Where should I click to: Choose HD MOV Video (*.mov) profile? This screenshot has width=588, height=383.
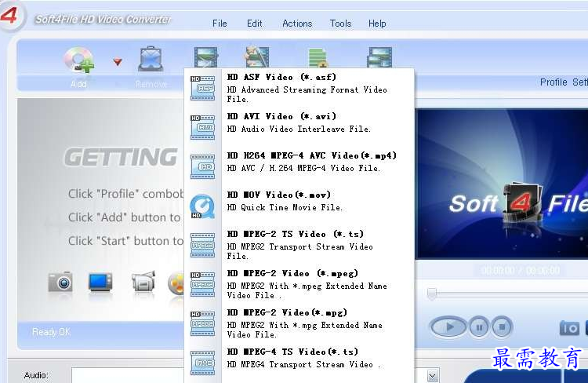click(300, 206)
